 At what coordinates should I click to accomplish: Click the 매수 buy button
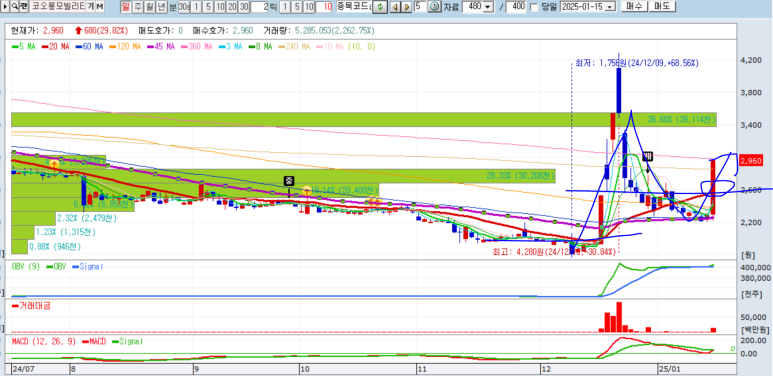point(634,6)
